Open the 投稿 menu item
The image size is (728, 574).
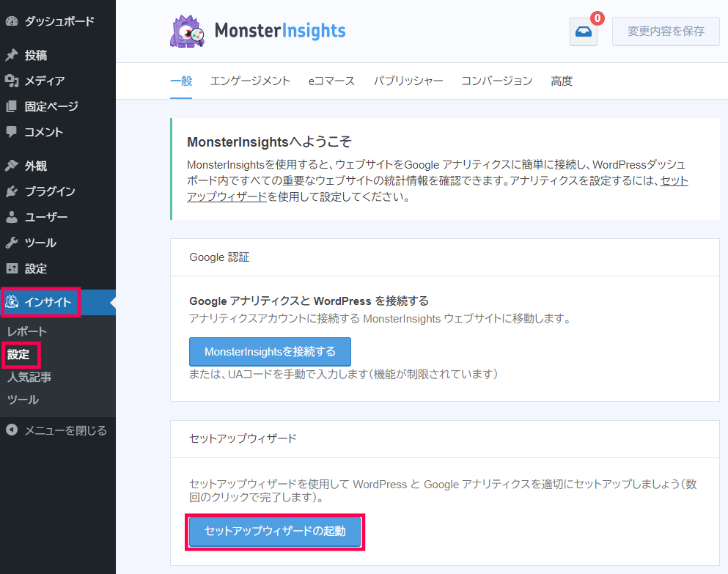(36, 55)
